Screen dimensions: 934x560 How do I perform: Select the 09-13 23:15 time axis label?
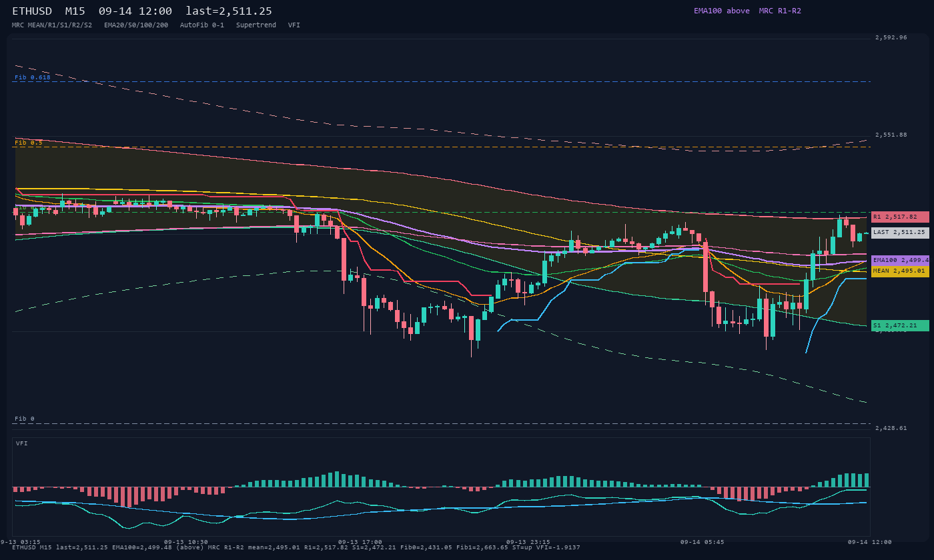(x=528, y=542)
